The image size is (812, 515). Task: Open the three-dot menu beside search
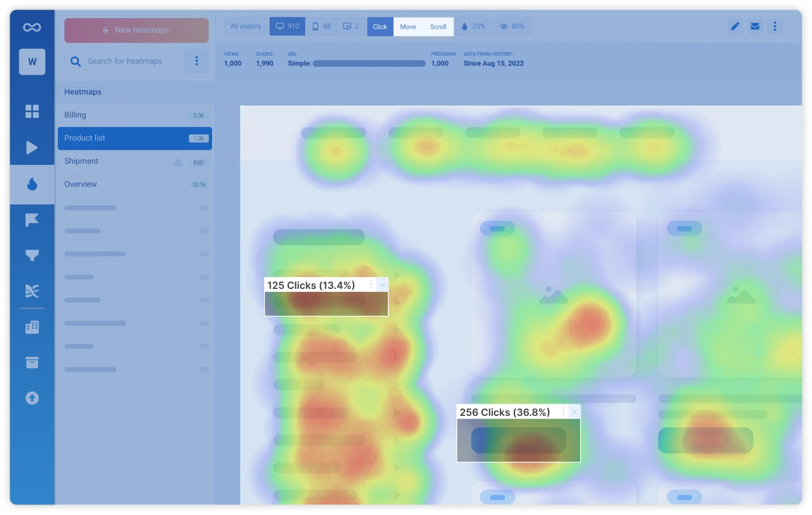pos(197,61)
